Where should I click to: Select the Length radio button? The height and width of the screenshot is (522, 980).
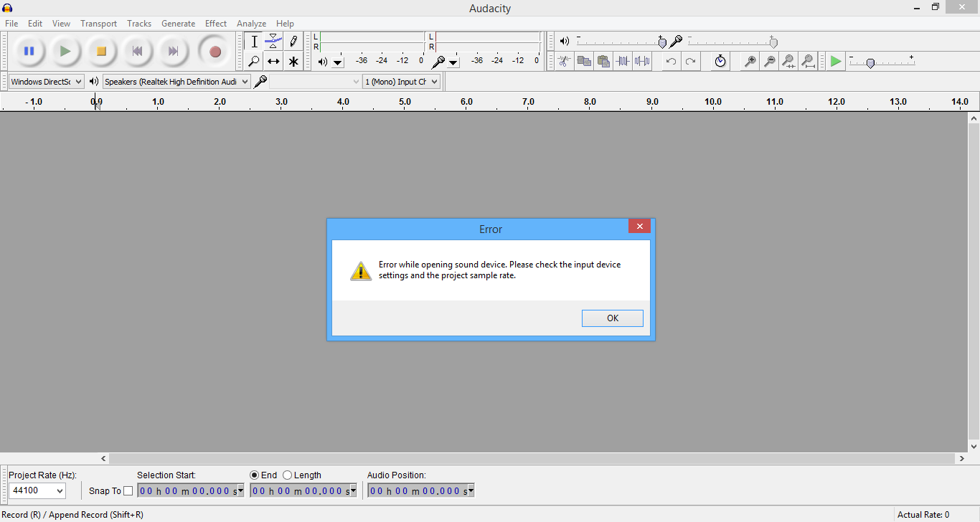point(288,475)
